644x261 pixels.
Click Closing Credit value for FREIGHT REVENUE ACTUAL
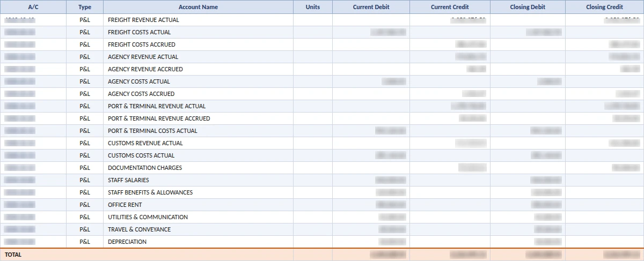pos(621,20)
